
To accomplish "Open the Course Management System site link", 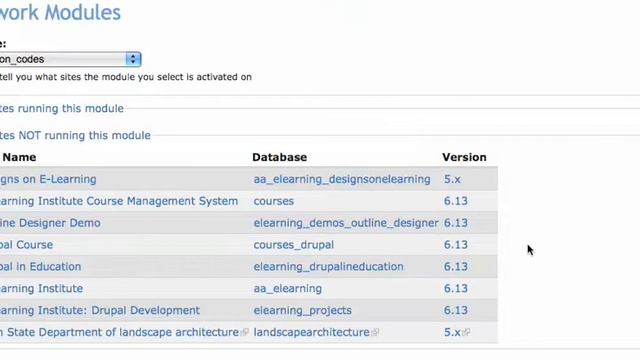I will point(119,201).
